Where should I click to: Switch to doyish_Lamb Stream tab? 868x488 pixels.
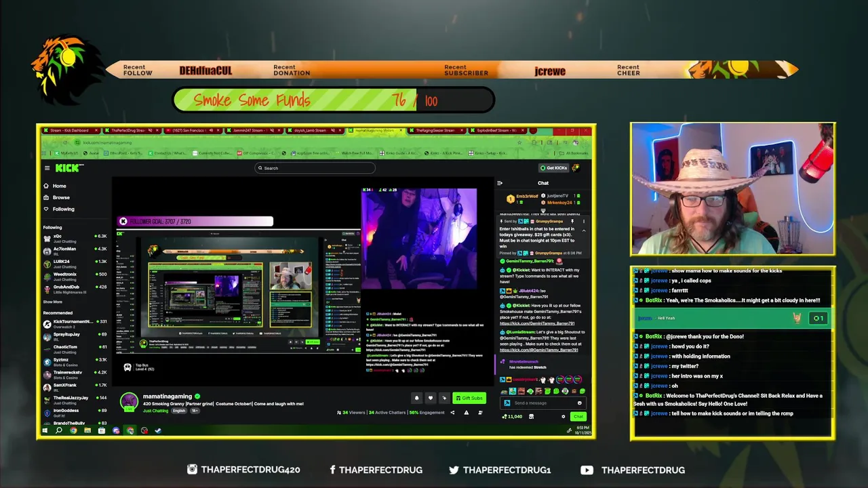coord(315,130)
